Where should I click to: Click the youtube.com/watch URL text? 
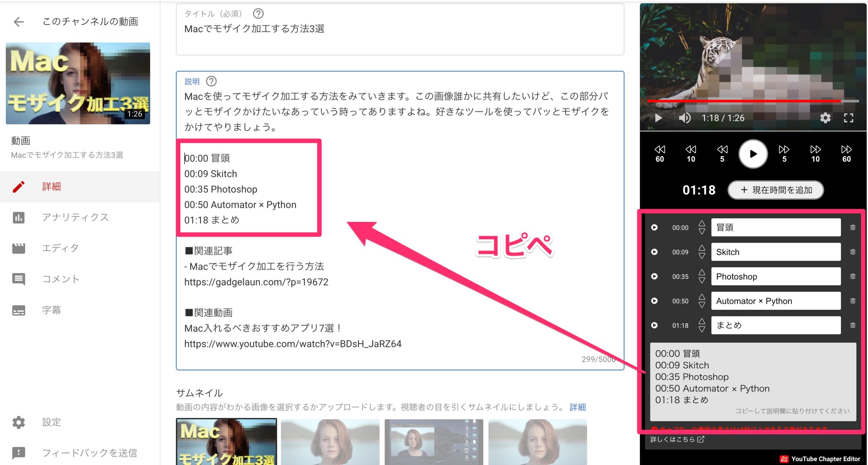point(293,344)
